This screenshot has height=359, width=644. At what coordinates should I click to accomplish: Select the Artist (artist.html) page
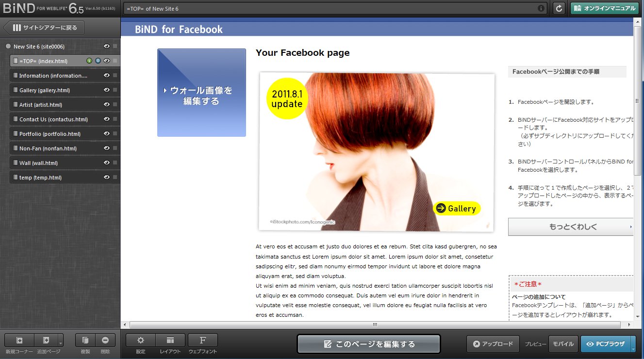click(x=65, y=104)
